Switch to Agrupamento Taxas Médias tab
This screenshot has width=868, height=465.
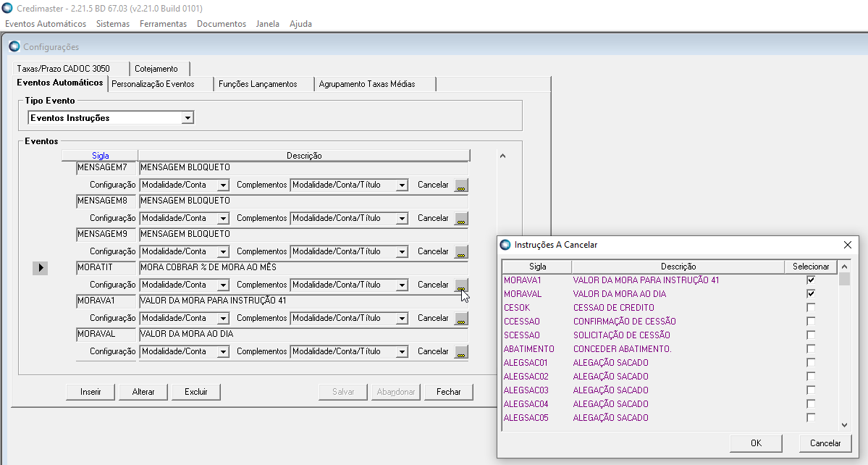point(375,84)
